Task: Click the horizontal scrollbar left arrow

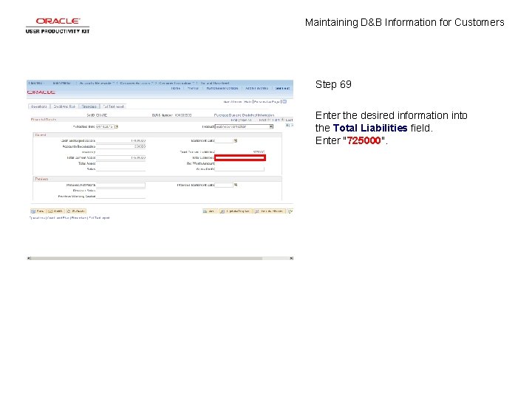Action: (29, 258)
